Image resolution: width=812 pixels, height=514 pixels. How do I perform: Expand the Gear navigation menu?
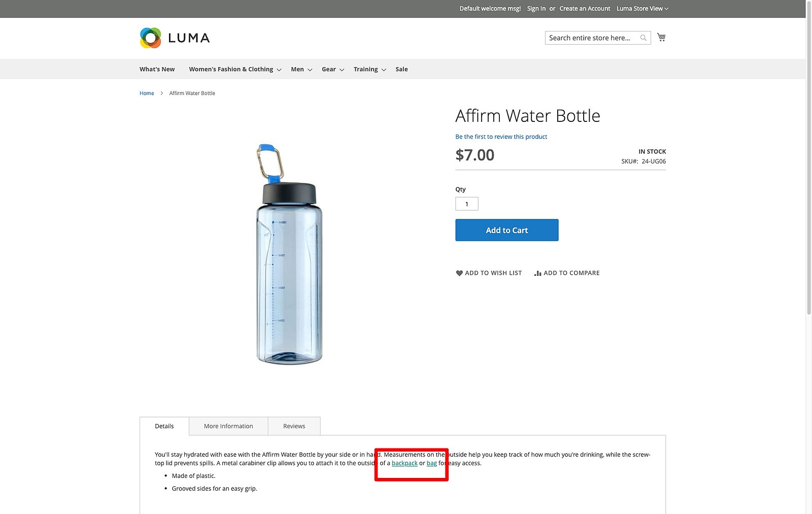pos(329,69)
